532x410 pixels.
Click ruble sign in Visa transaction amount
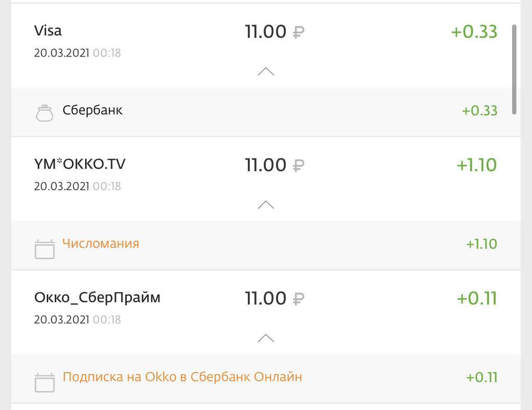coord(298,33)
